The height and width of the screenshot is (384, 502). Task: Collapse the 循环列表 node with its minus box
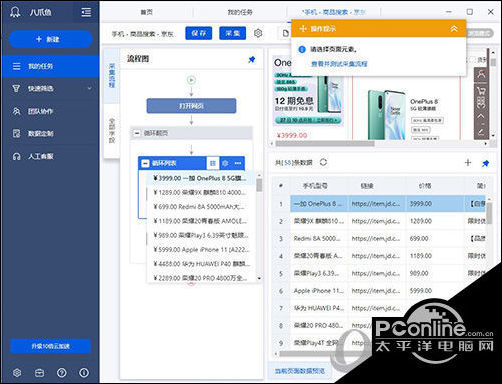[145, 163]
